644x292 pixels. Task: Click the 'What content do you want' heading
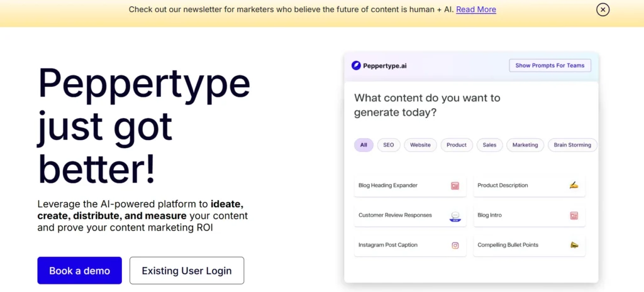(427, 105)
